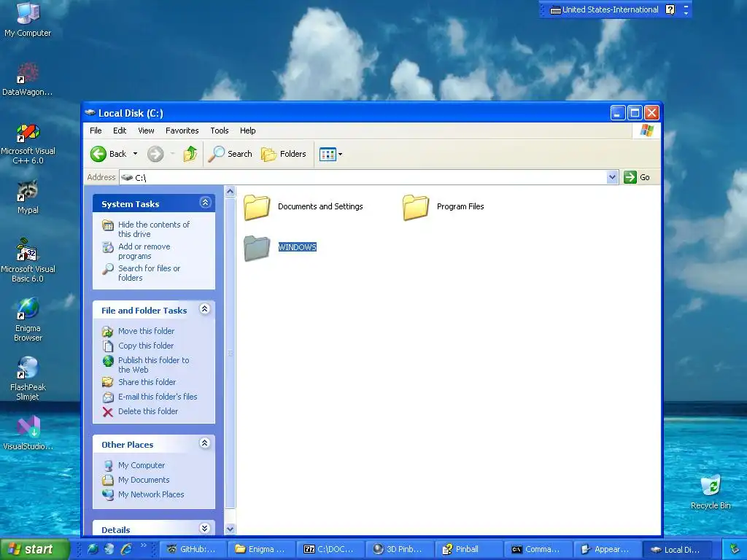
Task: Click E-mail this folder's files link
Action: pyautogui.click(x=158, y=397)
